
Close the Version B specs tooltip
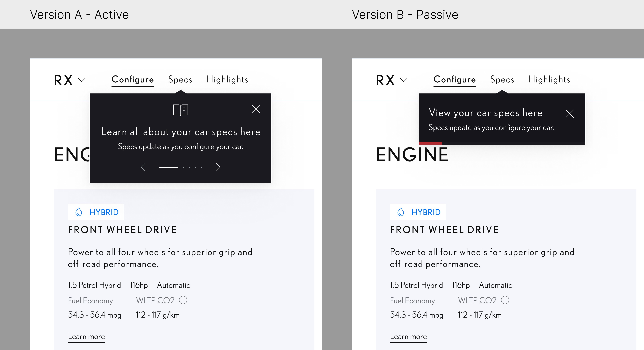pos(569,114)
